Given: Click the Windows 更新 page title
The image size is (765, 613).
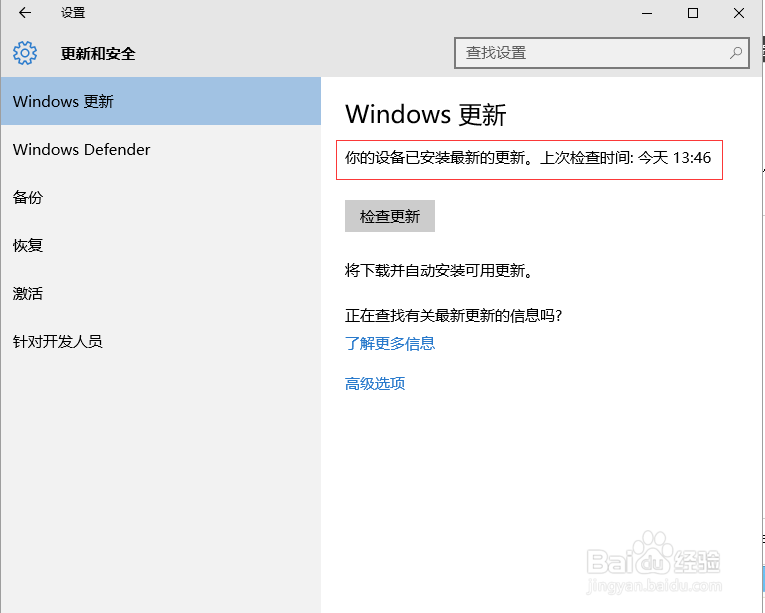Looking at the screenshot, I should [x=425, y=115].
